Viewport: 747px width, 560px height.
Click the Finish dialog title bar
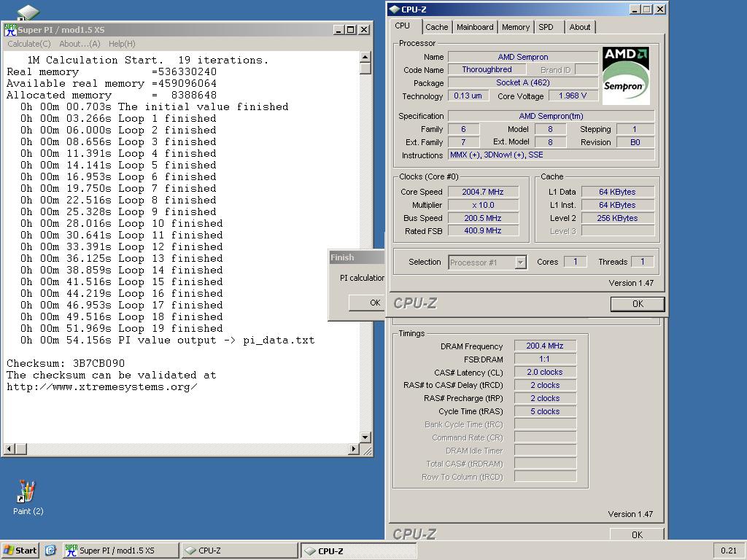coord(356,257)
